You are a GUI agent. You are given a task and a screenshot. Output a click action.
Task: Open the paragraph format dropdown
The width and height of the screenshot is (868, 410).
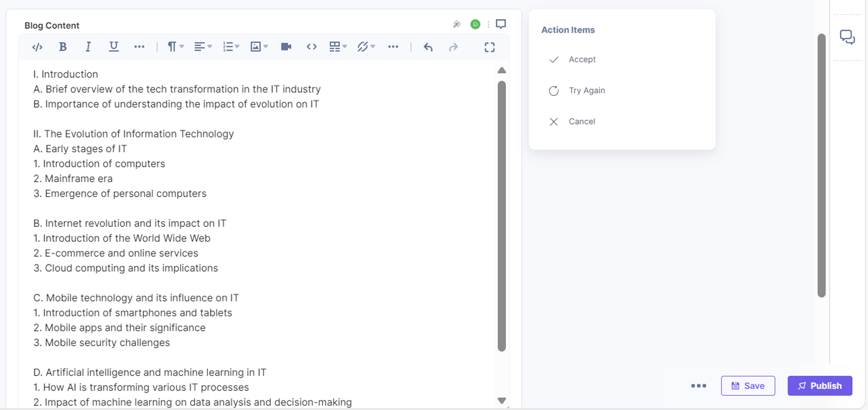(x=176, y=47)
